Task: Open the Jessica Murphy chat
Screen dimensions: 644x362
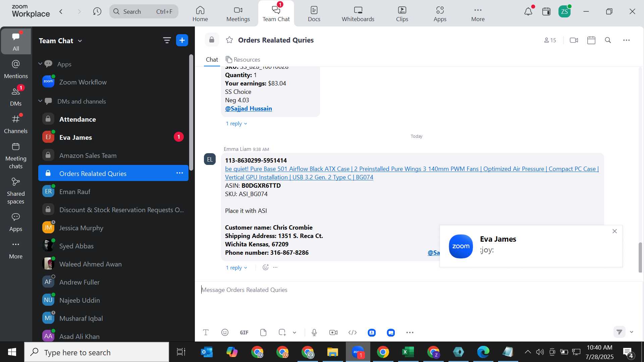Action: click(113, 228)
